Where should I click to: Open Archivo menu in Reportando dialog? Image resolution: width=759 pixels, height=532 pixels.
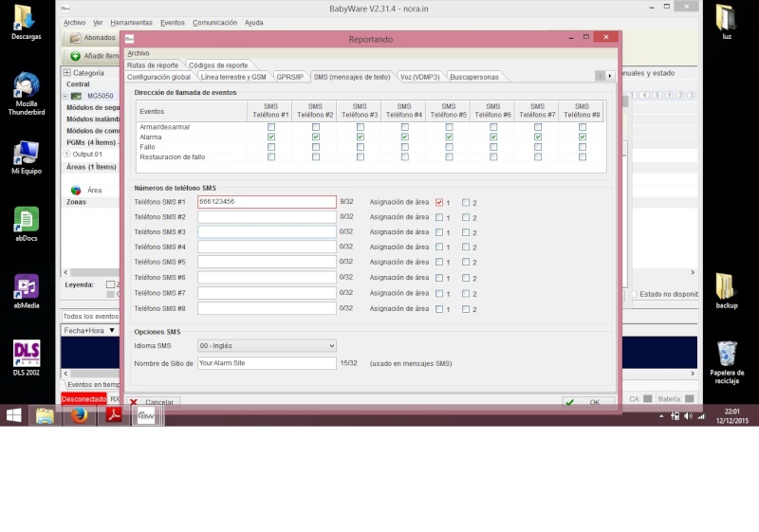coord(139,53)
